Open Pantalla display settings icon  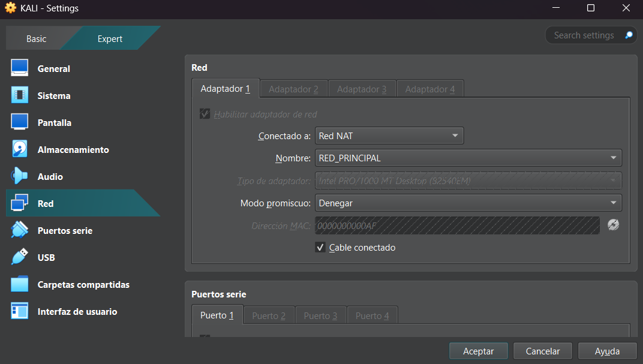tap(20, 122)
